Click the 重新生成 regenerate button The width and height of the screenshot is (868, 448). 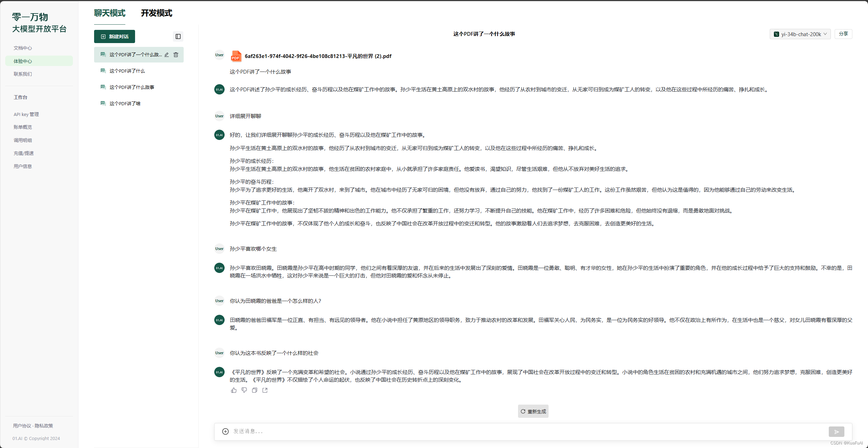(x=533, y=411)
